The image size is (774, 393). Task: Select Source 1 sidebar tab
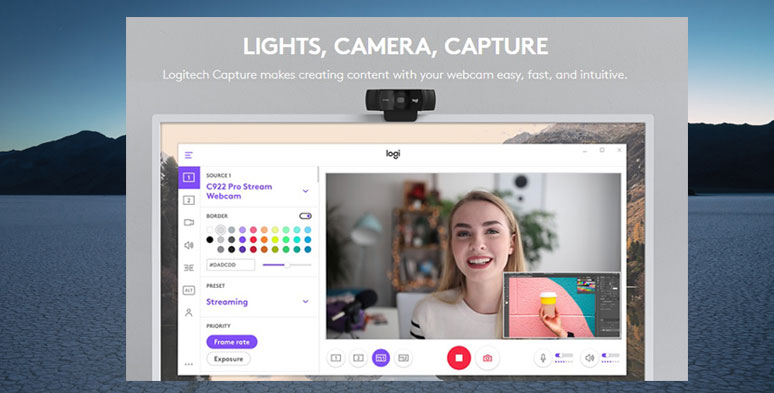(189, 178)
